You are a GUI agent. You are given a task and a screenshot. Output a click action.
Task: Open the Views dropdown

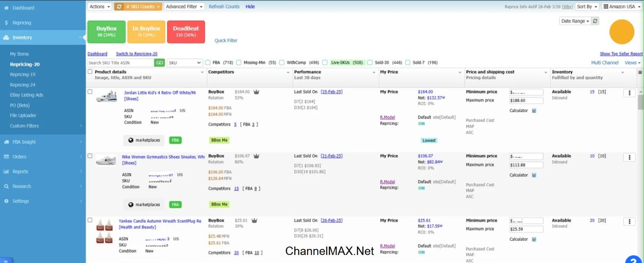(632, 63)
